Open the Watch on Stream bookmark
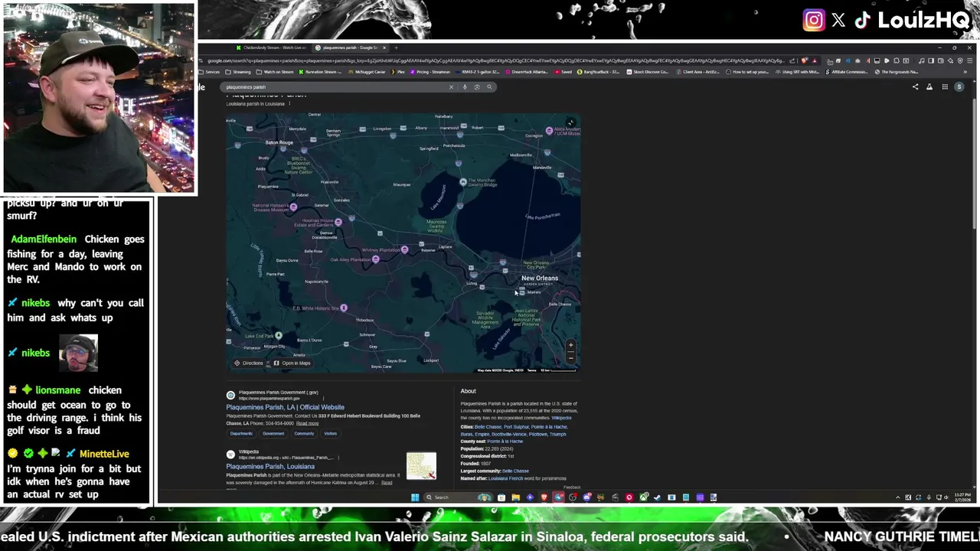980x551 pixels. coord(275,72)
